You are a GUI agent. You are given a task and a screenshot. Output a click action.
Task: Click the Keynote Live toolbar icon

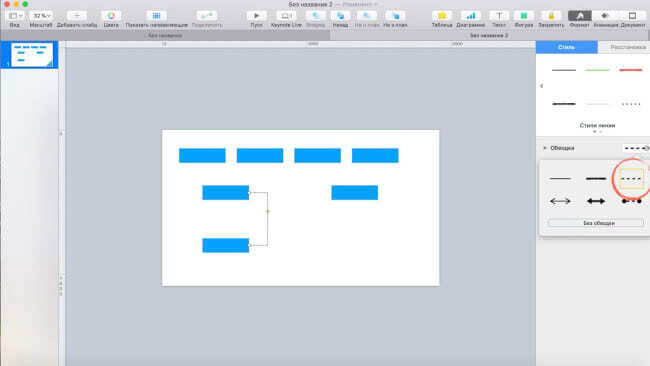tap(286, 16)
